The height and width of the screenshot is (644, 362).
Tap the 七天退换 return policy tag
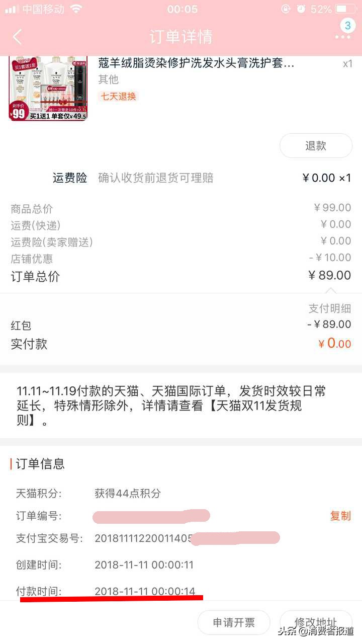click(x=119, y=96)
